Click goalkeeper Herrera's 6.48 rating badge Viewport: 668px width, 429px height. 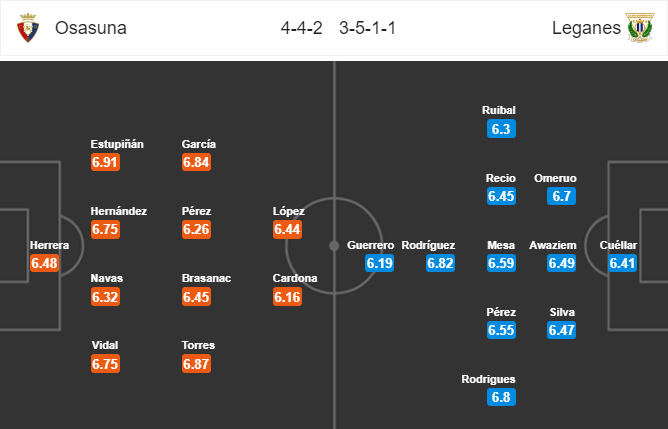click(45, 264)
